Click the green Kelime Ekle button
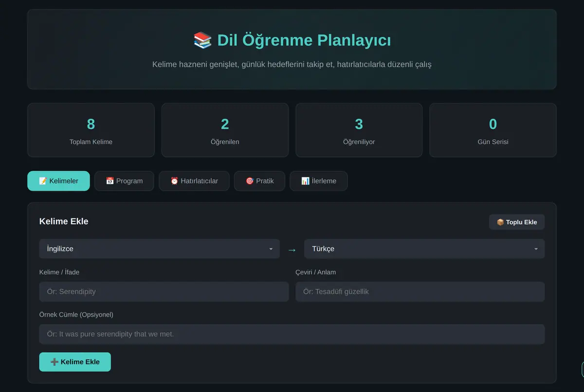 [x=75, y=362]
